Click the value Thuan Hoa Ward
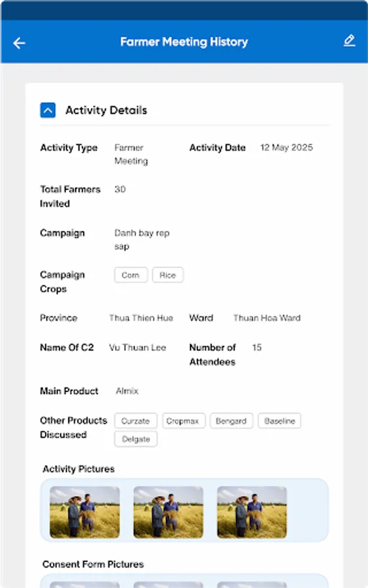The image size is (368, 588). 267,318
